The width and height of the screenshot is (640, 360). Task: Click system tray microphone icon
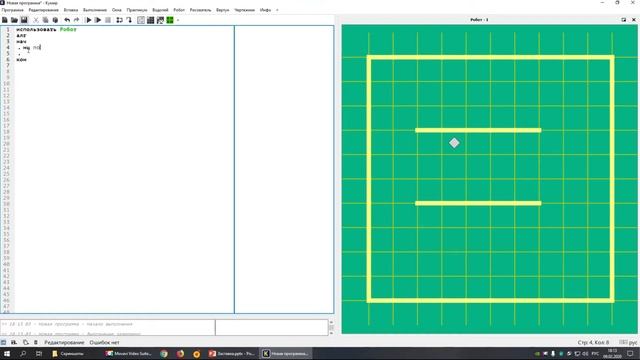(553, 353)
